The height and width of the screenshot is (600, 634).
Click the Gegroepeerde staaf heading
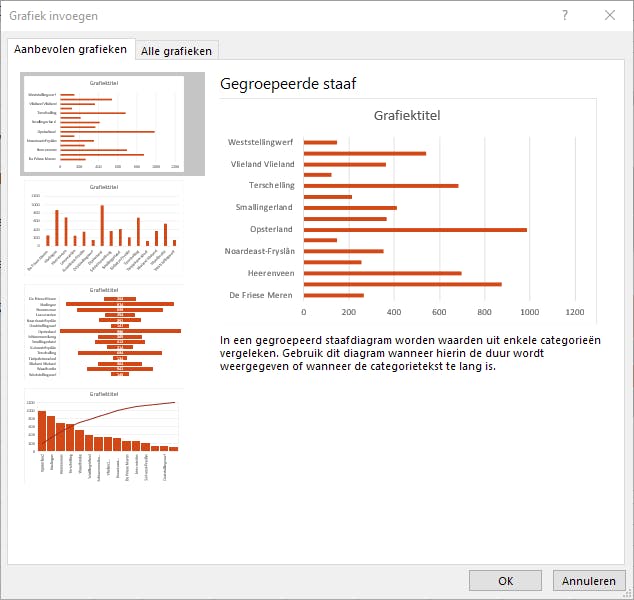click(288, 84)
